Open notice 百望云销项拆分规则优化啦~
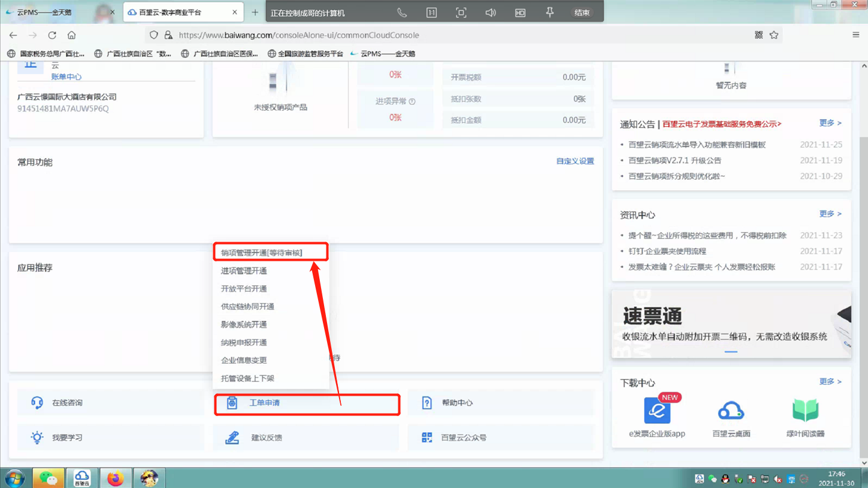Screen dimensions: 868x488 click(x=676, y=176)
